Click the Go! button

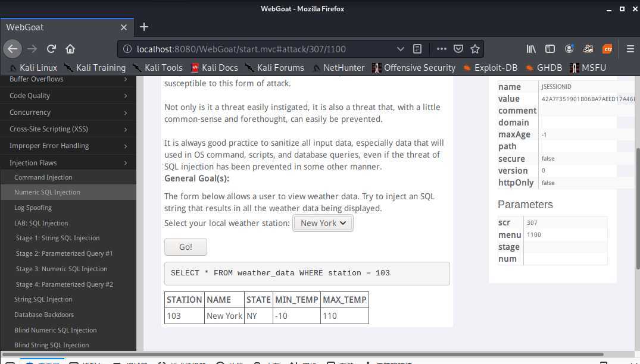tap(186, 247)
